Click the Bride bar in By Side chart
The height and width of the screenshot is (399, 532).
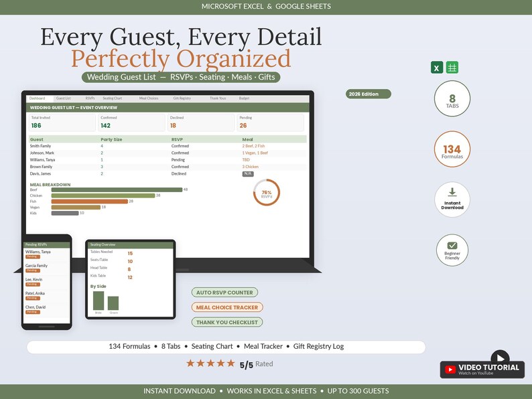point(98,301)
